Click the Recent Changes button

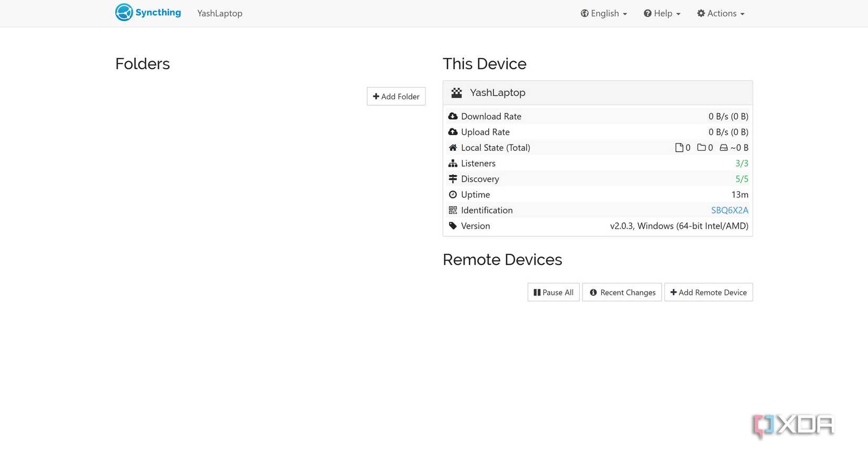622,292
